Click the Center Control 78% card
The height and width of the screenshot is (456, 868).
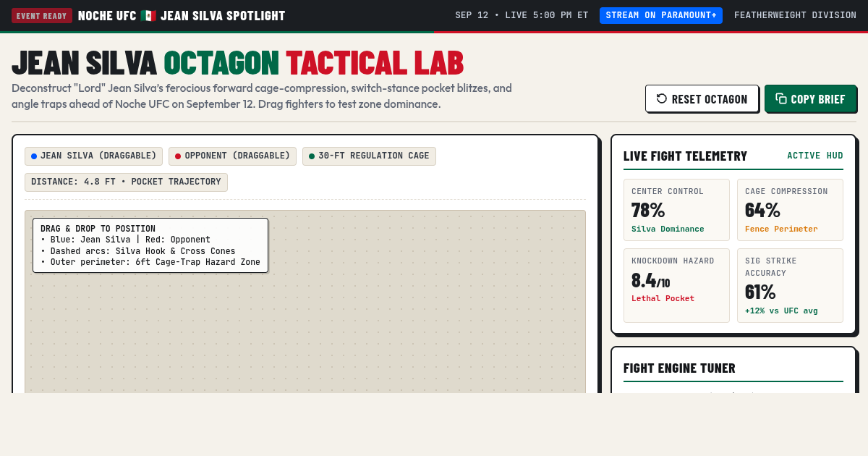676,210
